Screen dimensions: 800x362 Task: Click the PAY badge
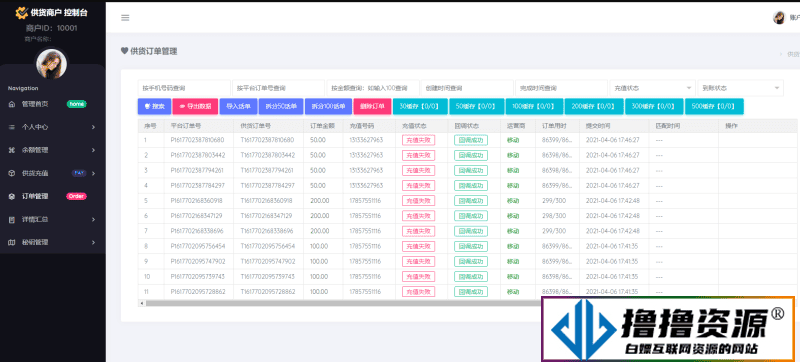79,173
